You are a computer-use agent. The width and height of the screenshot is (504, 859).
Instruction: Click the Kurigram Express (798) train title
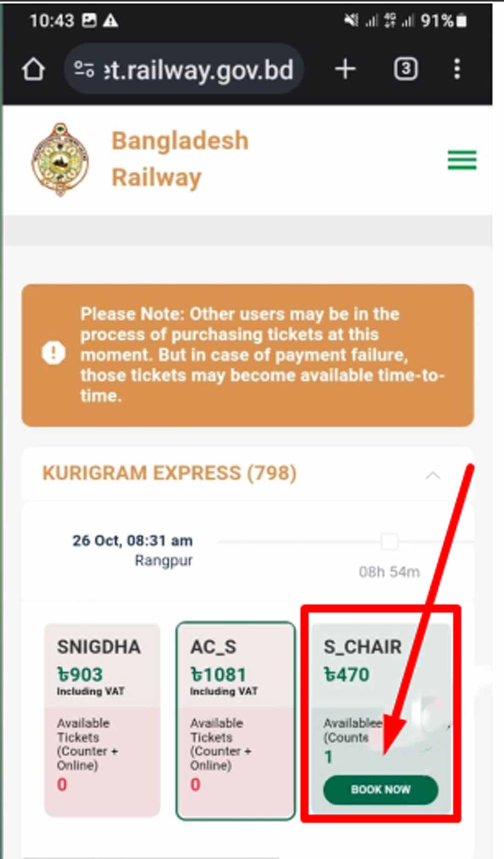click(x=170, y=473)
